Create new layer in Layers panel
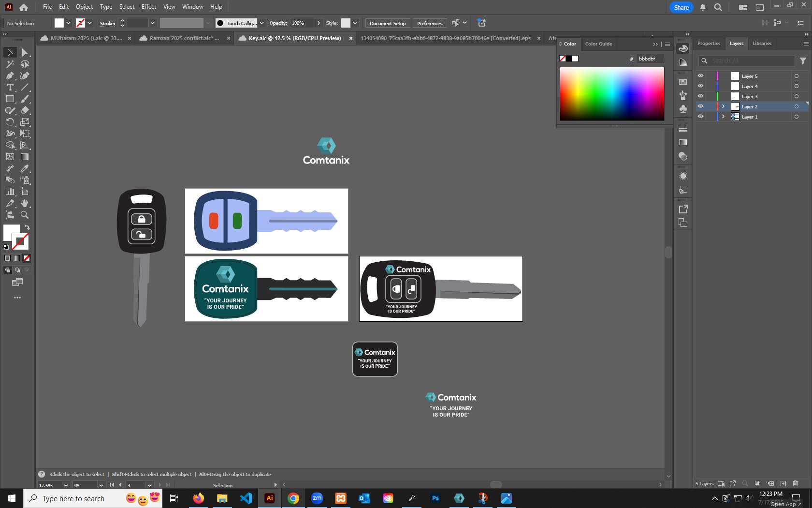Viewport: 812px width, 508px height. click(783, 483)
